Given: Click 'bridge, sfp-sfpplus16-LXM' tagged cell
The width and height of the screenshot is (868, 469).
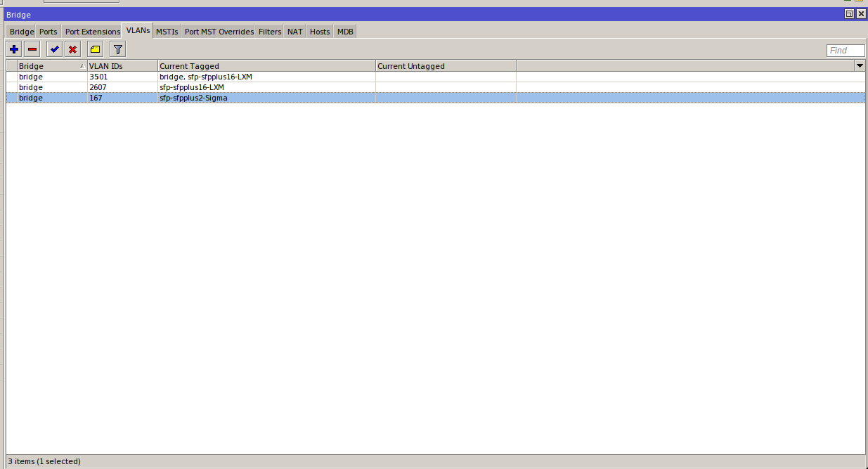Looking at the screenshot, I should (x=266, y=77).
